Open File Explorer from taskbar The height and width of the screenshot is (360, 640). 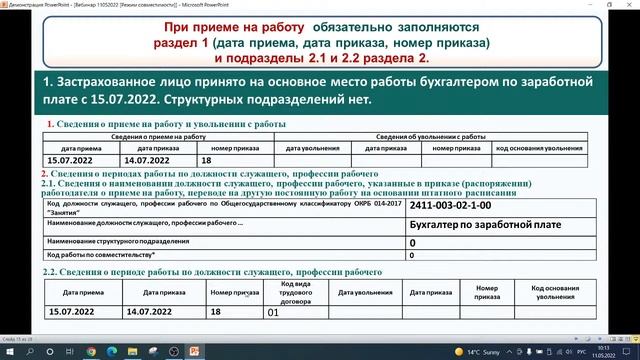(x=132, y=351)
